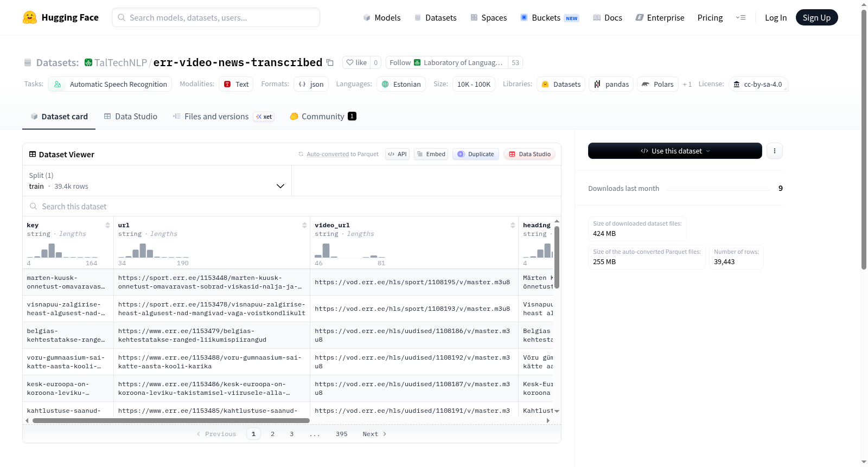This screenshot has width=868, height=467.
Task: Switch to Dataset card tab
Action: [x=59, y=116]
